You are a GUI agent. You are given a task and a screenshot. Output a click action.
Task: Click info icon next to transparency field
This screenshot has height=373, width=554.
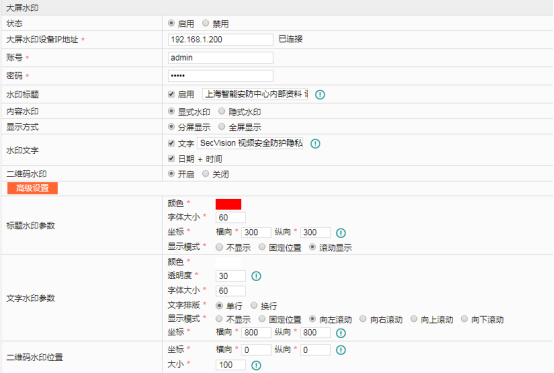click(x=256, y=276)
